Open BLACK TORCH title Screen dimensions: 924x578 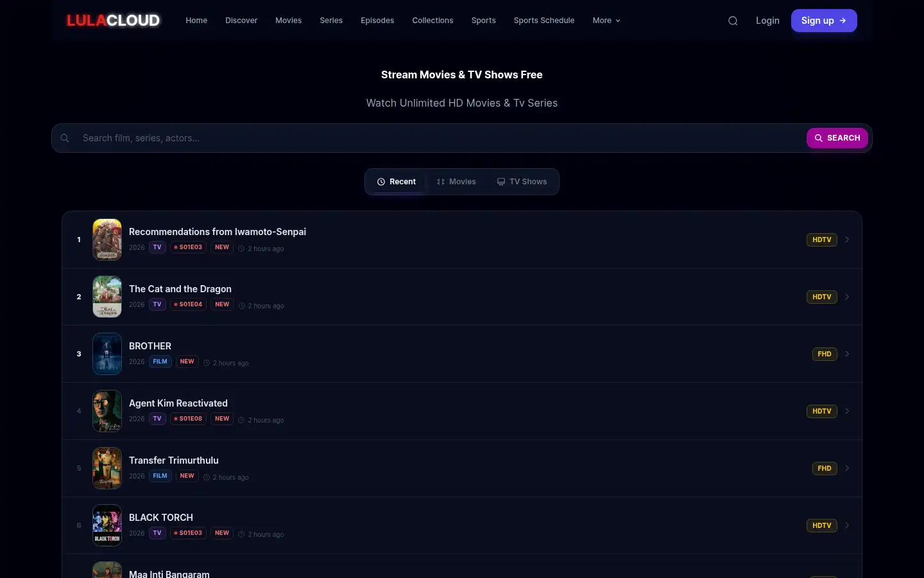pos(161,518)
